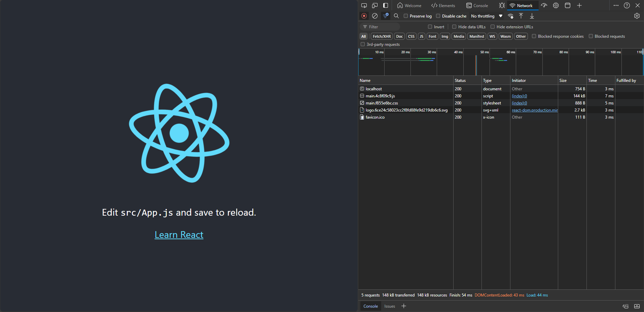Enable Preserve log checkbox

coord(406,16)
